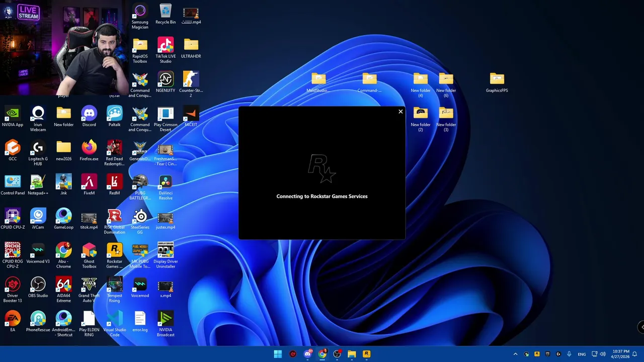Select PUBG BATTLEGROUNDS desktop icon
644x362 pixels.
click(140, 188)
